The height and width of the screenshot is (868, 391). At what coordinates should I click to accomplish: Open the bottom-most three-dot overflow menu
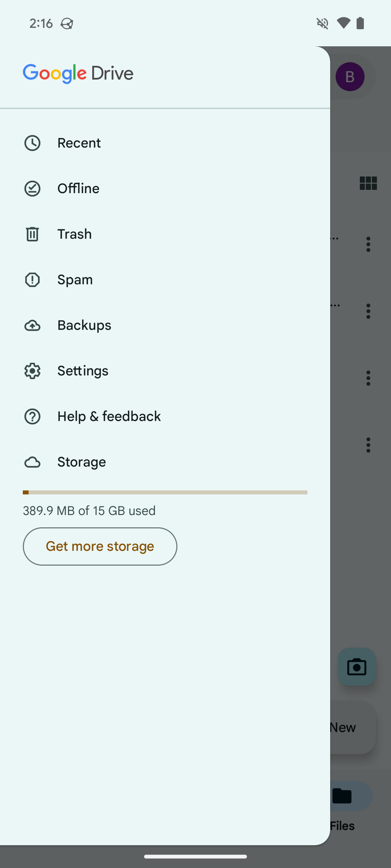coord(368,445)
